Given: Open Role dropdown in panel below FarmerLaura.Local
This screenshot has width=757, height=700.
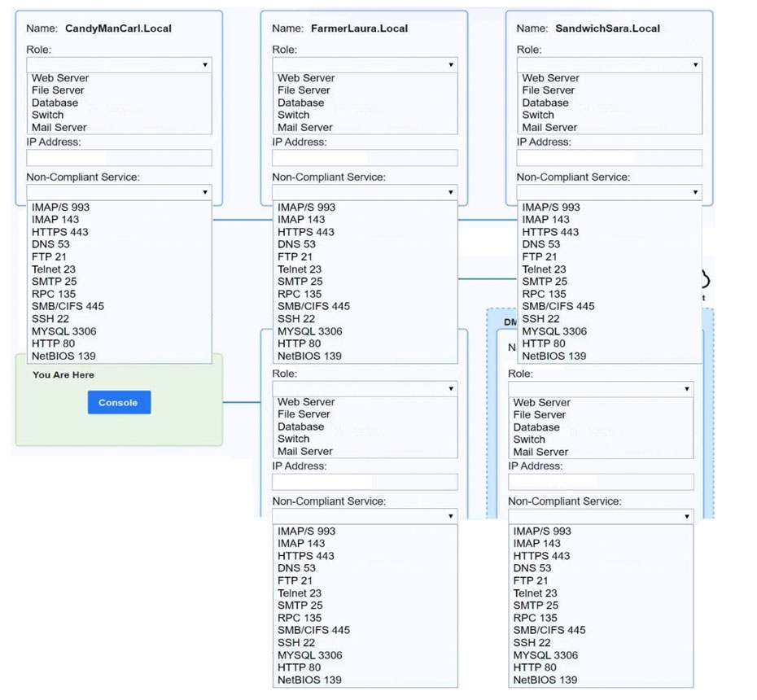Looking at the screenshot, I should coord(365,389).
